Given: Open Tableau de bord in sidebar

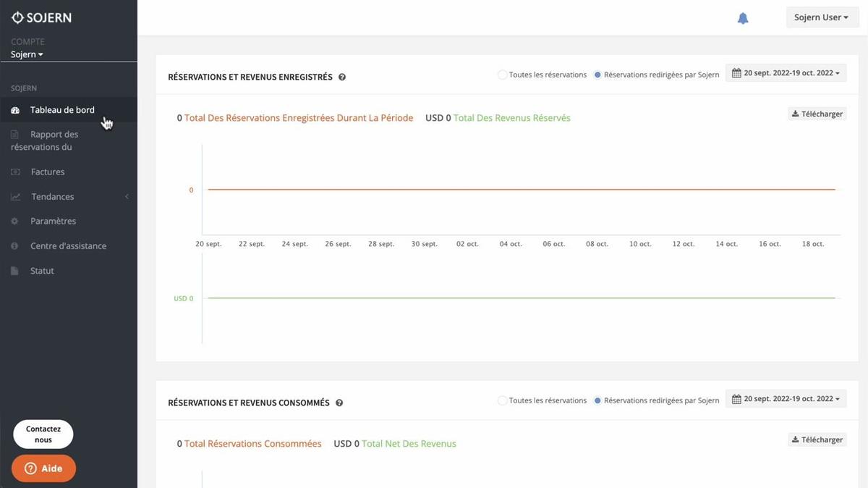Looking at the screenshot, I should tap(62, 110).
